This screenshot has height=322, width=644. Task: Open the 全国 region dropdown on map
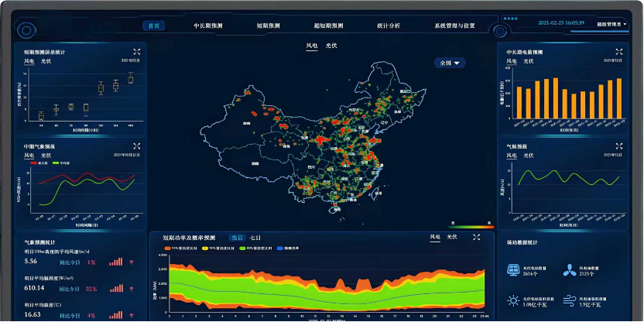450,63
